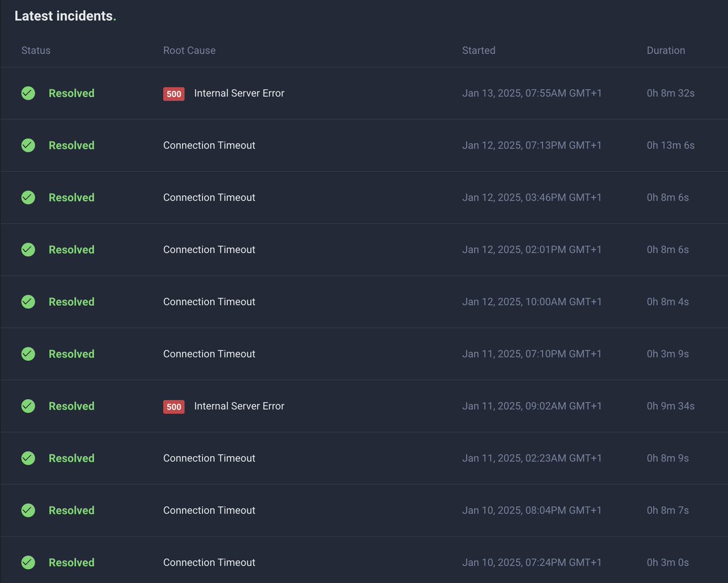Open Connection Timeout started Jan 12 02:01PM
This screenshot has width=728, height=583.
pyautogui.click(x=209, y=249)
